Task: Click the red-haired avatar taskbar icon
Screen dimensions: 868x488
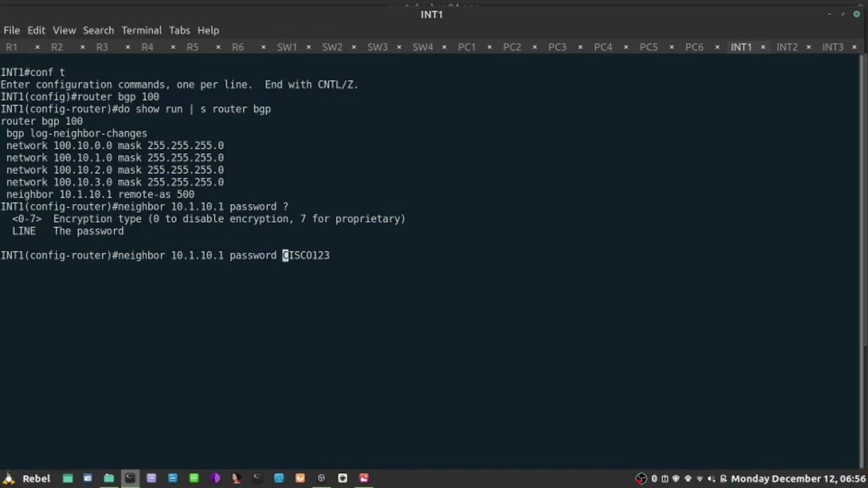Action: click(x=236, y=479)
